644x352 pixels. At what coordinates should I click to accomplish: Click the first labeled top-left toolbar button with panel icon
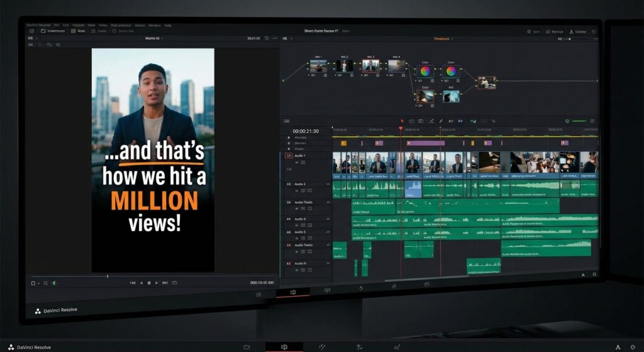(53, 31)
